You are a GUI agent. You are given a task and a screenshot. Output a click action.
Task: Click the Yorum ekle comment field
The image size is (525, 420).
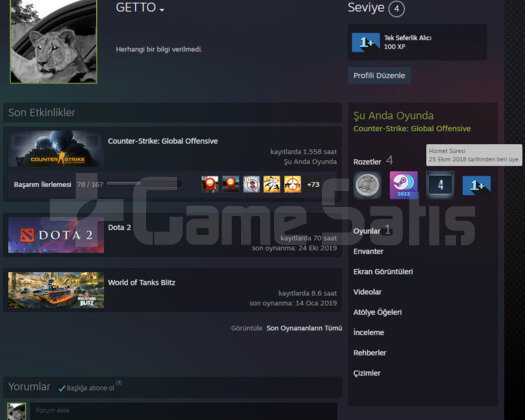click(x=184, y=411)
